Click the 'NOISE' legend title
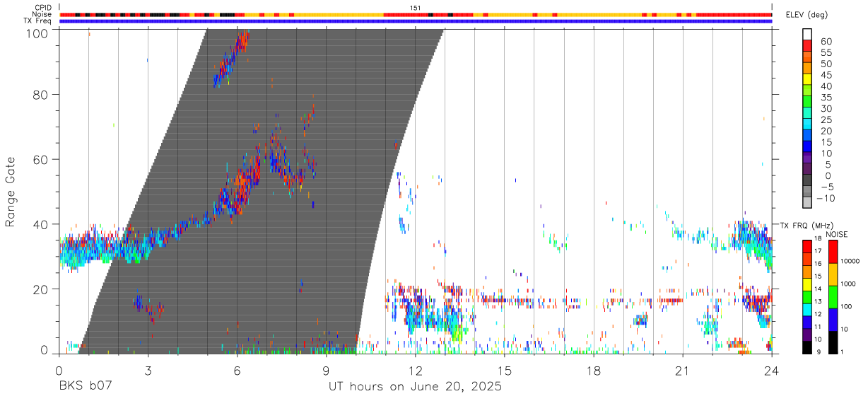Image resolution: width=868 pixels, height=401 pixels. coord(835,234)
